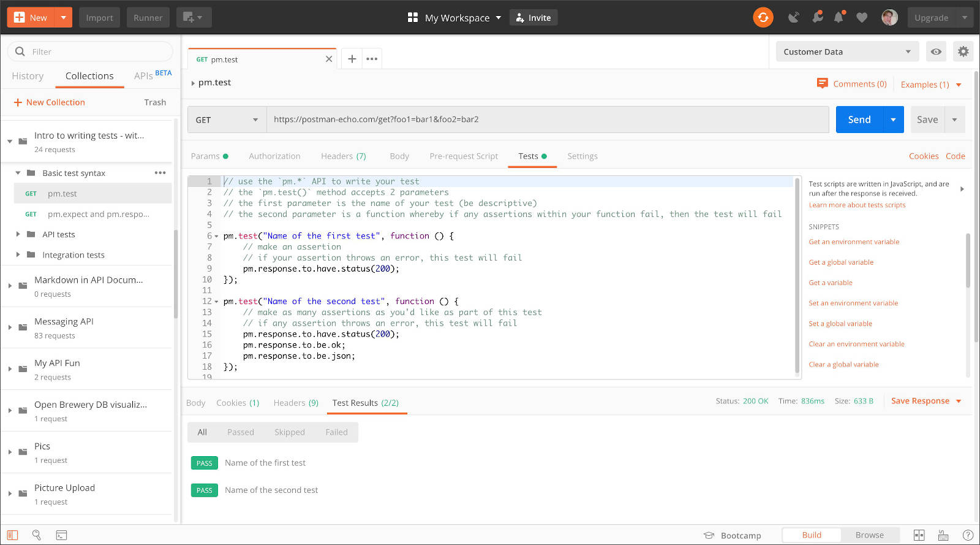Click the Import button
This screenshot has height=545, width=980.
click(x=99, y=17)
